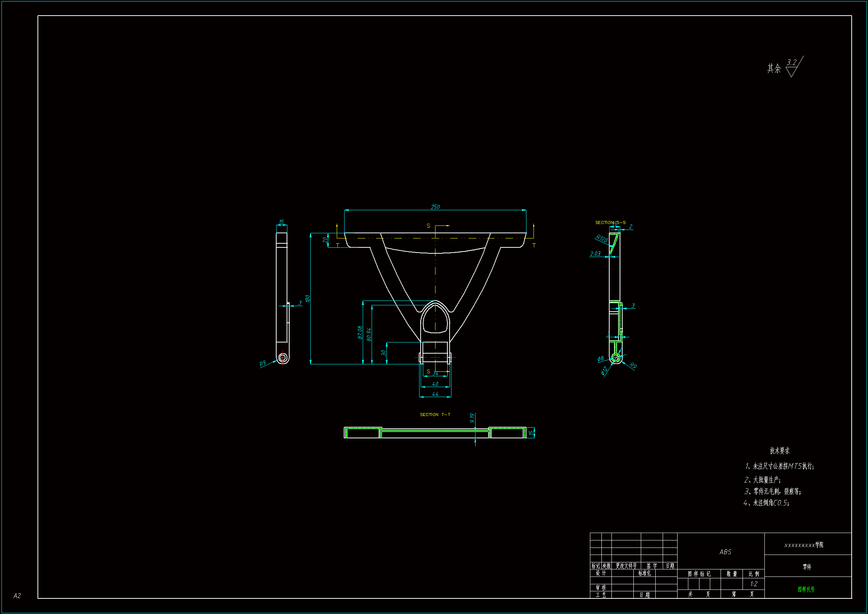Click the A2 sheet size label
The image size is (868, 614).
coord(17,596)
